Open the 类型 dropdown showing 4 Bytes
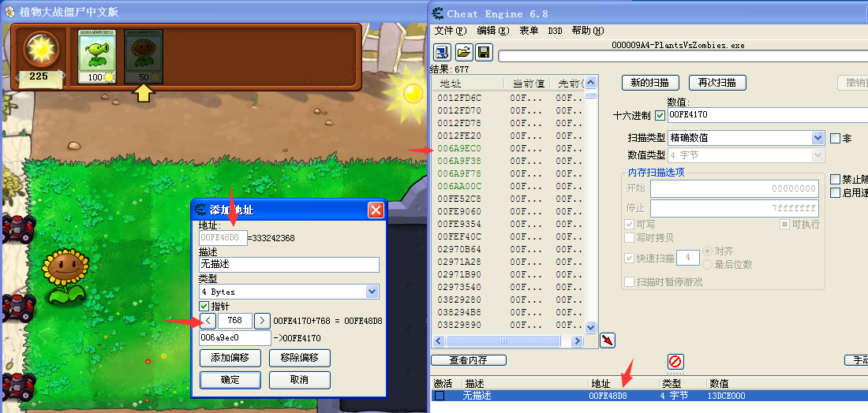Screen dimensions: 868x413 click(289, 292)
